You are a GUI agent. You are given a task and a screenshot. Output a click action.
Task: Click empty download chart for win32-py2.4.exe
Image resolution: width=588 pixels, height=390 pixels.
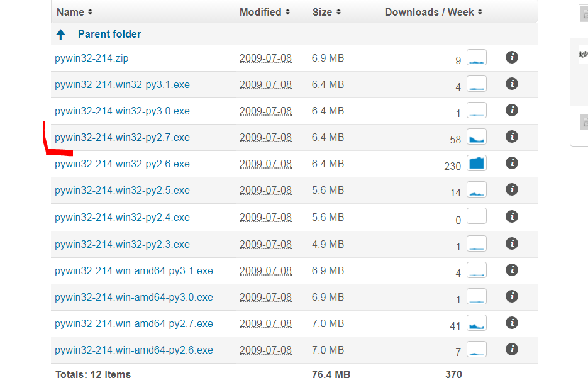click(x=477, y=217)
